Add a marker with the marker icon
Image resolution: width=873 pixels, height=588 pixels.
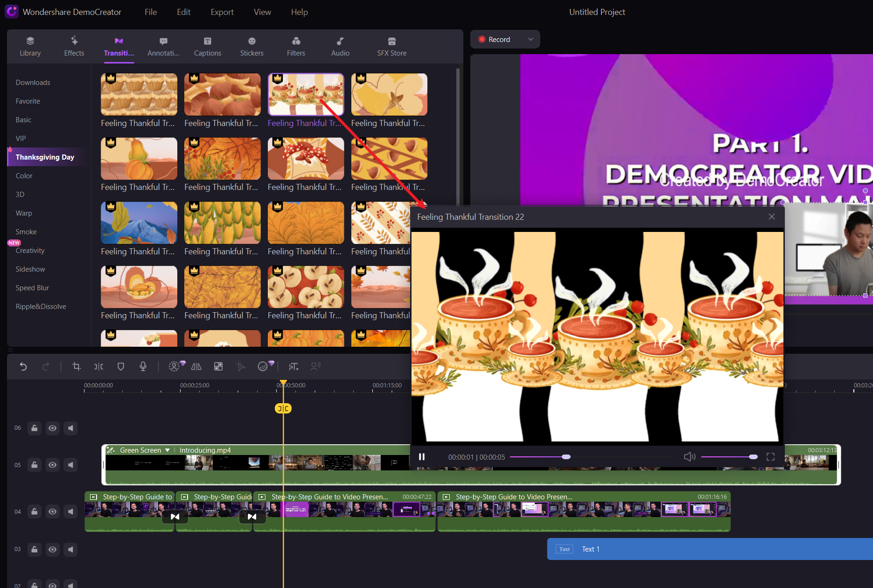(121, 366)
